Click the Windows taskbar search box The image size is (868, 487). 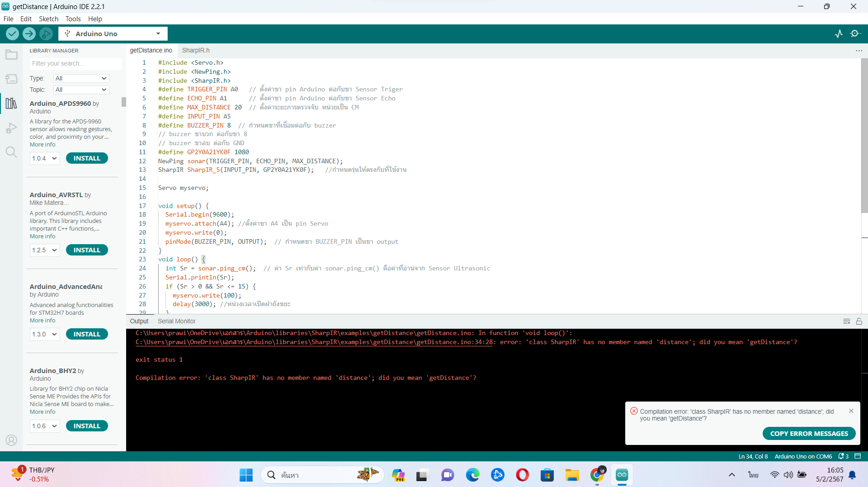point(322,475)
